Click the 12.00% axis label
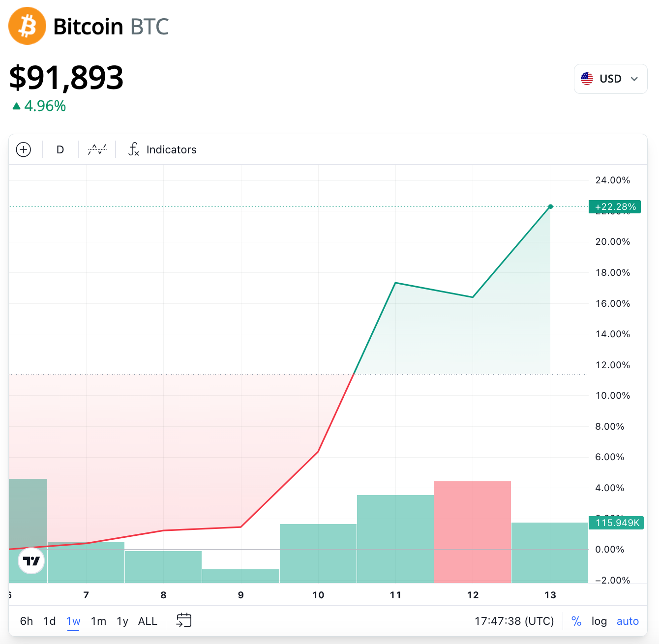 click(x=613, y=365)
